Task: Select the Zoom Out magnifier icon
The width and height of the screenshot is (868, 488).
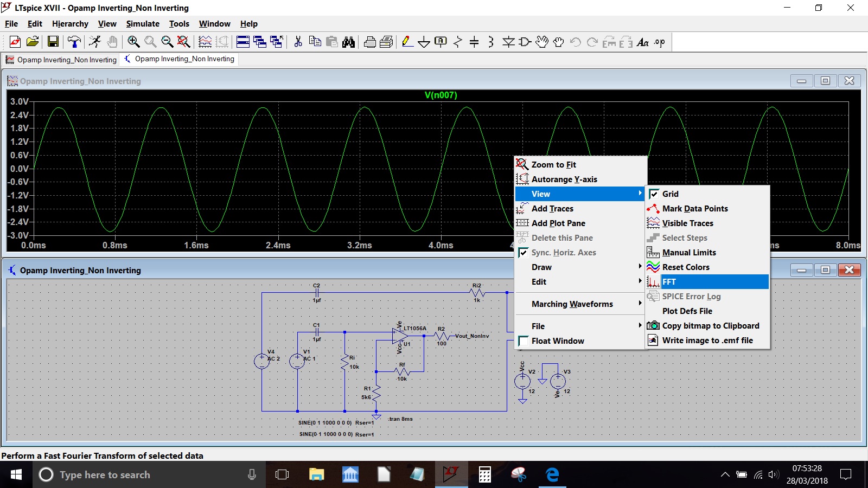Action: pos(167,42)
